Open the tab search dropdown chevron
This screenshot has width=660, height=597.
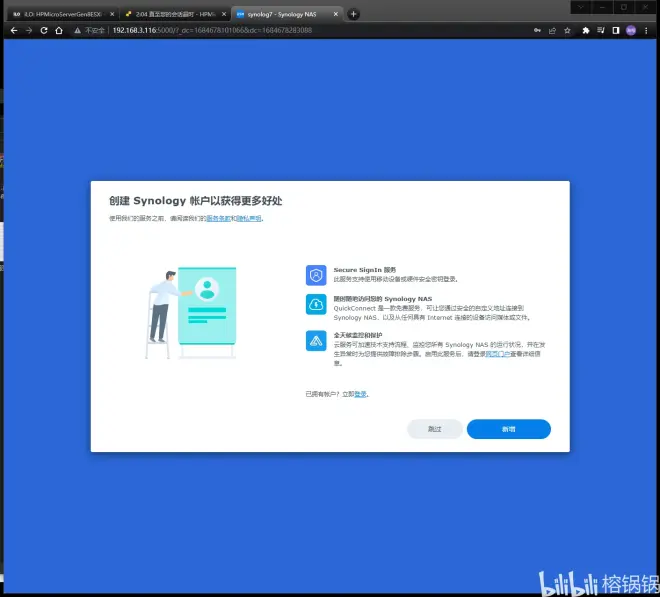[581, 7]
